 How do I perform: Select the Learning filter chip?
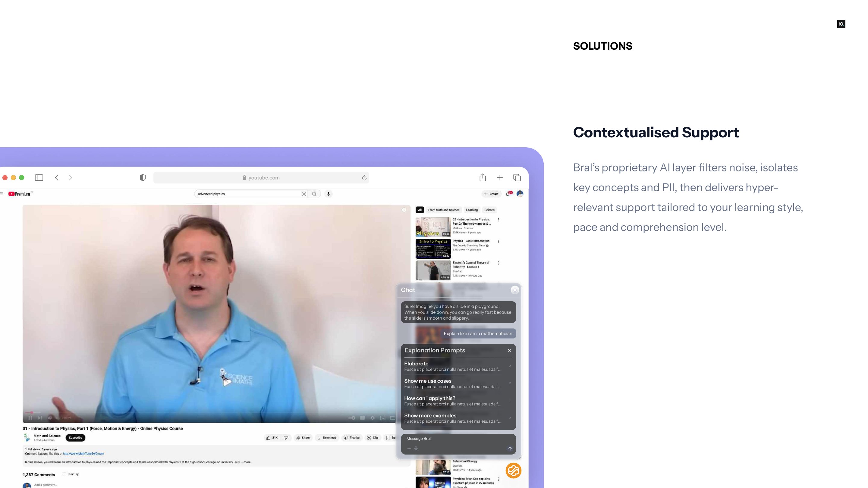[472, 210]
